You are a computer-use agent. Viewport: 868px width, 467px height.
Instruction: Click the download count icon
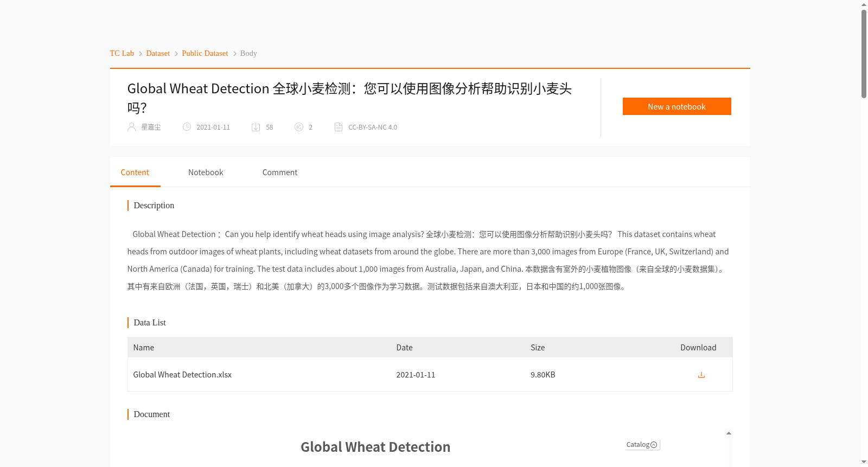256,127
